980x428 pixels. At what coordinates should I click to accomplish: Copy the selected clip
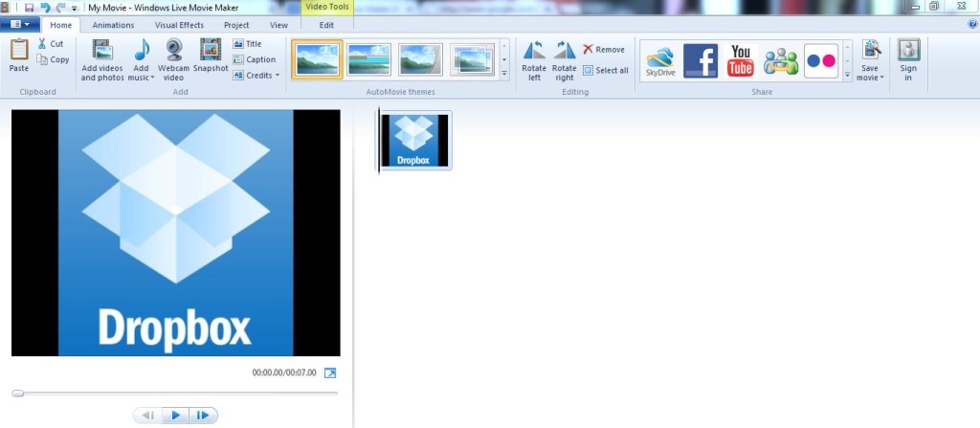53,59
